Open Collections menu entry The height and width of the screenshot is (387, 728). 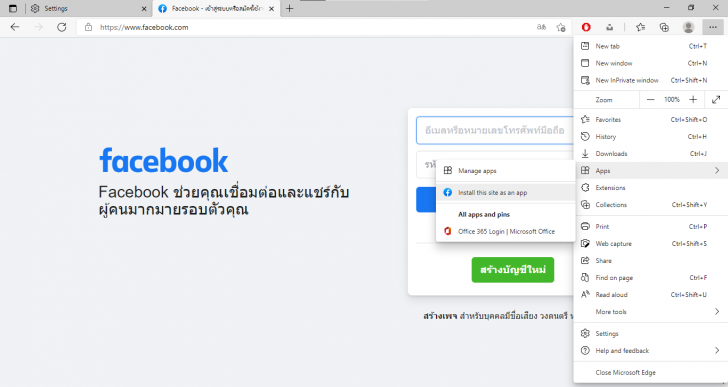650,205
